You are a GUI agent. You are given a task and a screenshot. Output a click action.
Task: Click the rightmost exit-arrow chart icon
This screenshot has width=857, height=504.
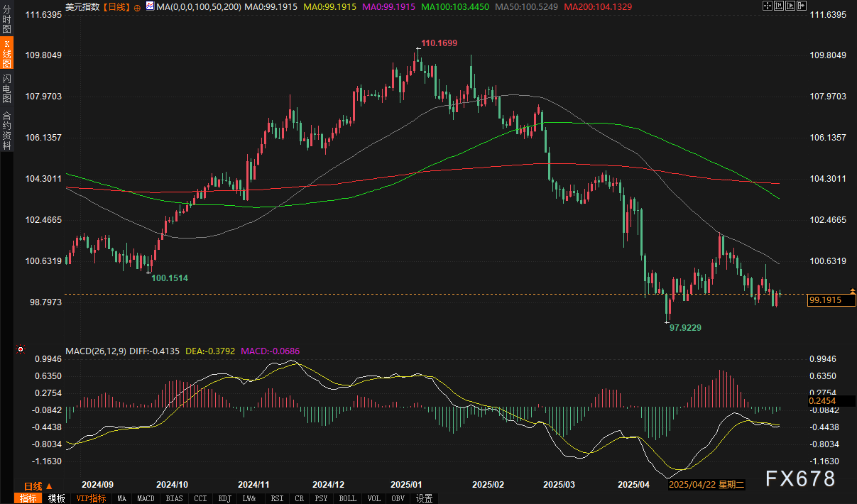tap(802, 6)
